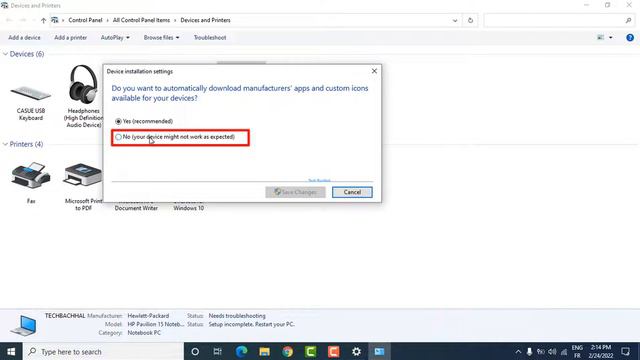This screenshot has width=640, height=360.
Task: Click the search box in Control Panel
Action: point(559,20)
